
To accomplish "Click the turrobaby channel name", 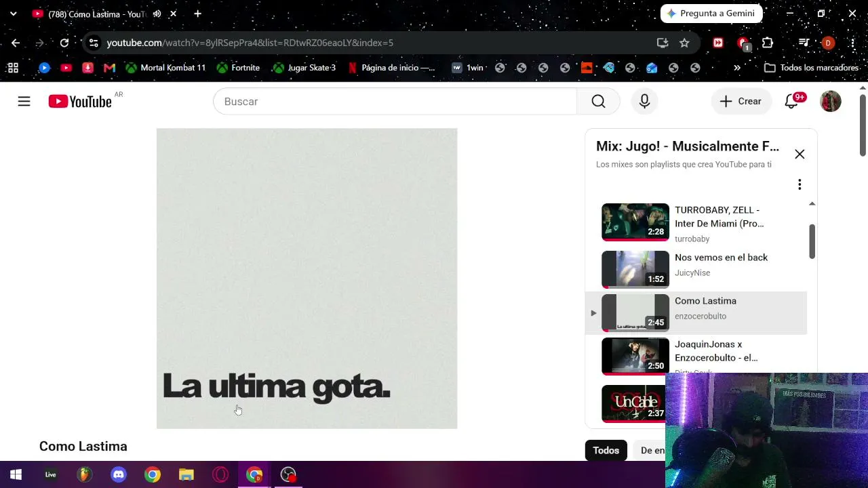I will [x=692, y=239].
